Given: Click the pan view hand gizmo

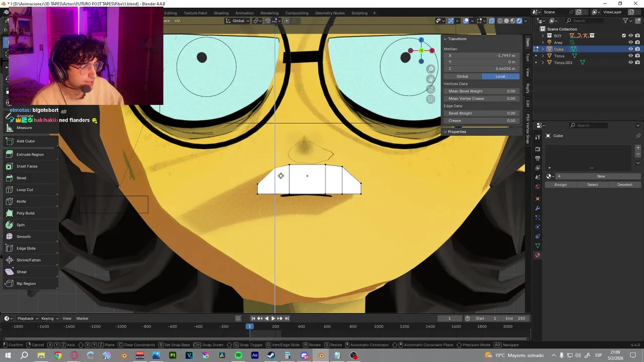Looking at the screenshot, I should (x=431, y=79).
